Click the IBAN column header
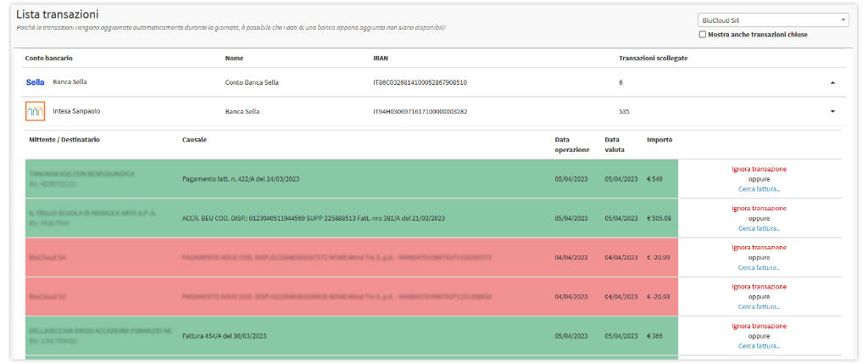This screenshot has height=364, width=868. coord(380,59)
